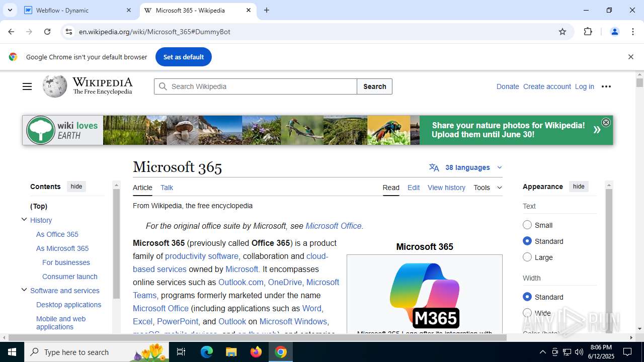The image size is (644, 362).
Task: Open the volume control in the system tray
Action: (x=579, y=352)
